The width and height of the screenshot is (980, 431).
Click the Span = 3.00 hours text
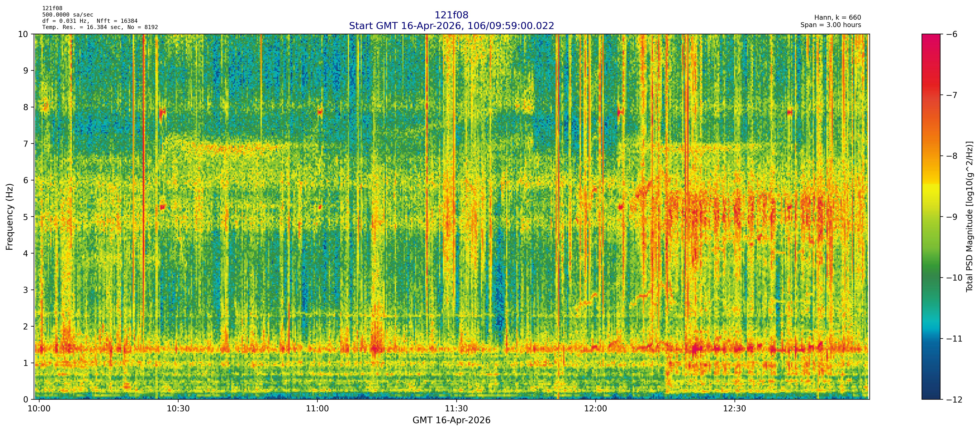point(830,25)
